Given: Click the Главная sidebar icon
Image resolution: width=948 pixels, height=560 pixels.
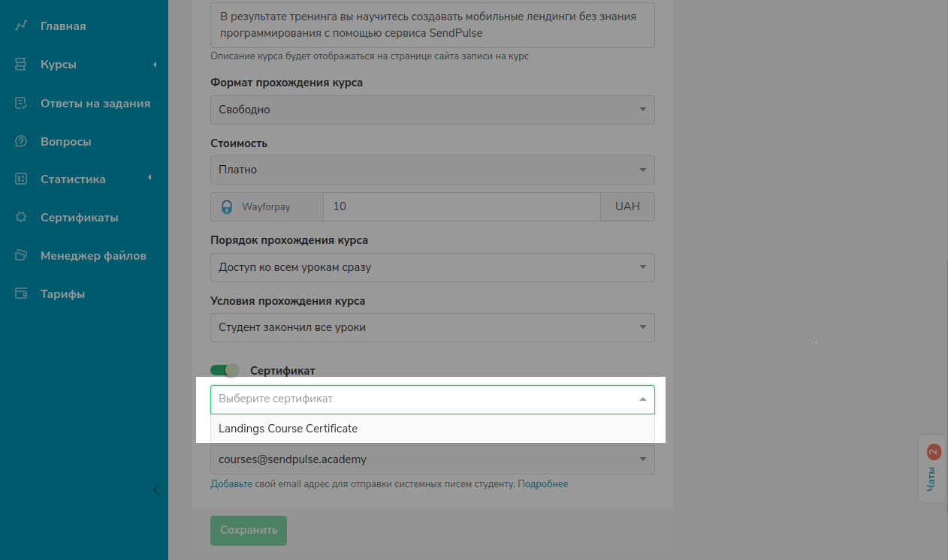Looking at the screenshot, I should pos(21,26).
